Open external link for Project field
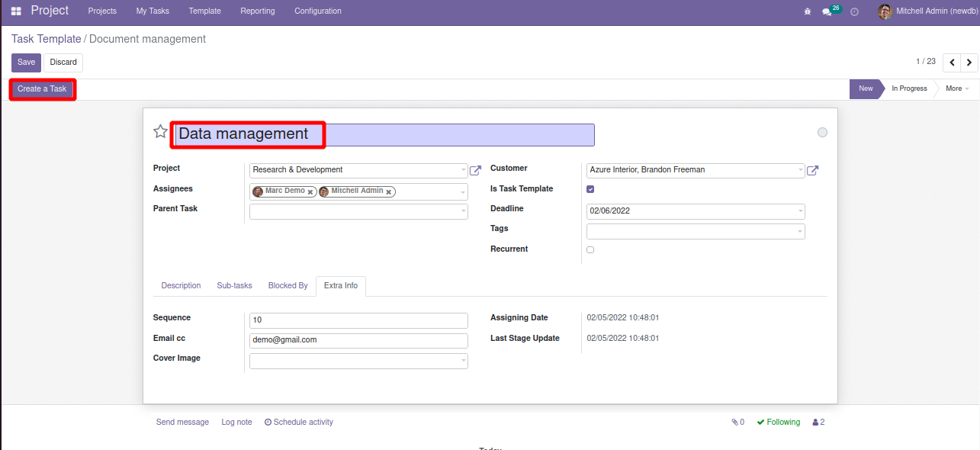Image resolution: width=980 pixels, height=450 pixels. point(475,170)
